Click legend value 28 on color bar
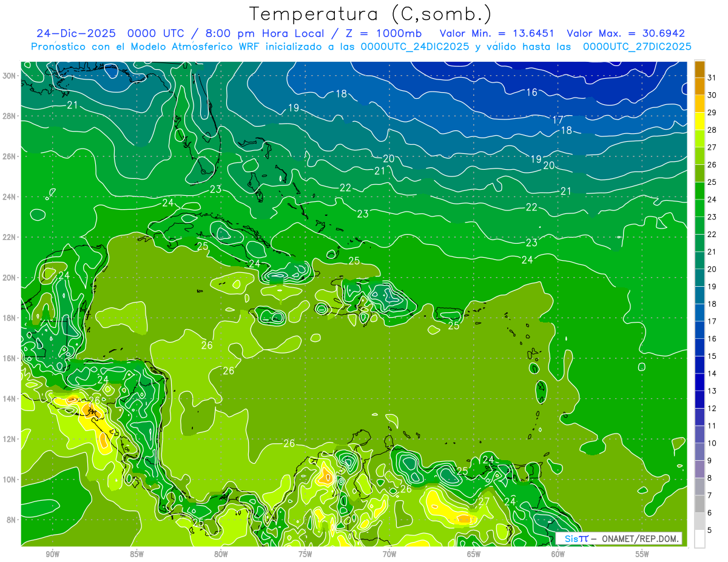The height and width of the screenshot is (562, 728). pyautogui.click(x=712, y=130)
